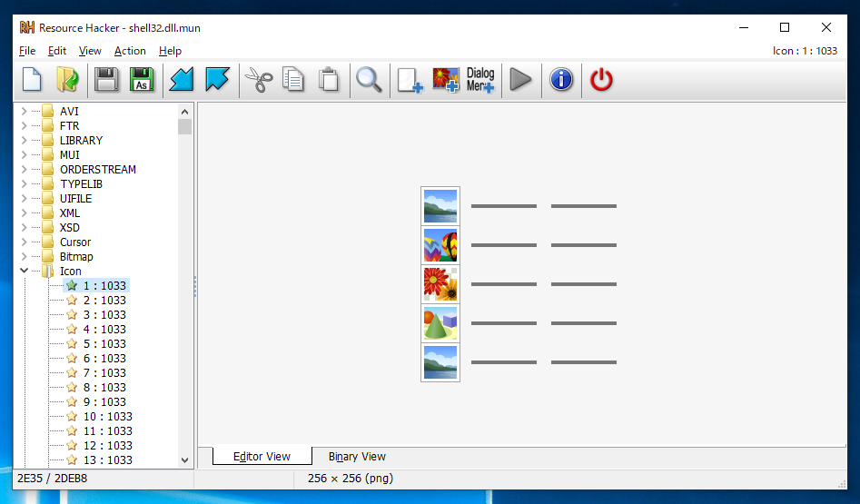860x504 pixels.
Task: Click the green Save As floppy icon
Action: click(x=142, y=80)
